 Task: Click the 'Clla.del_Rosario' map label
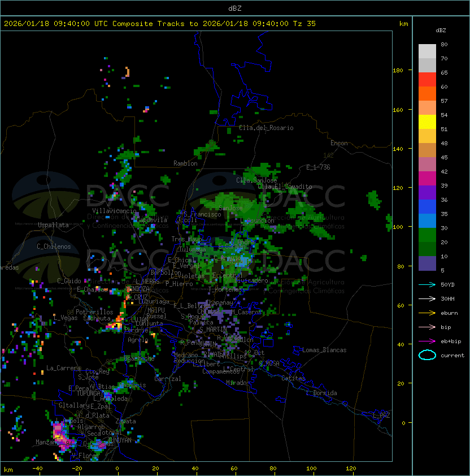pos(266,128)
